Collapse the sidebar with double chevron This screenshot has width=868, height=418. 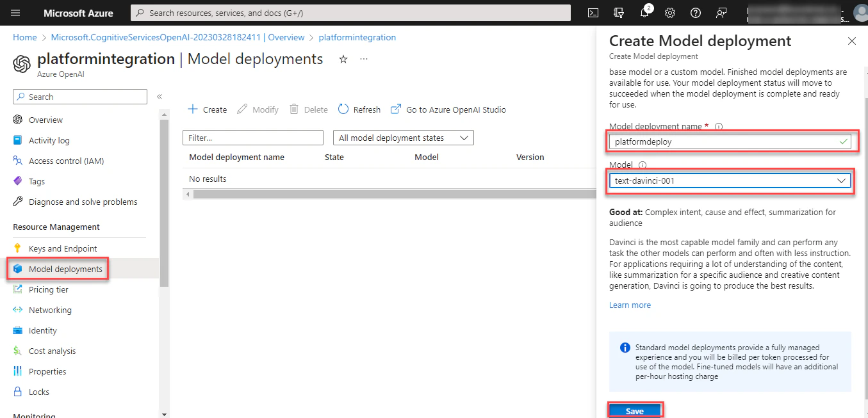(x=160, y=97)
